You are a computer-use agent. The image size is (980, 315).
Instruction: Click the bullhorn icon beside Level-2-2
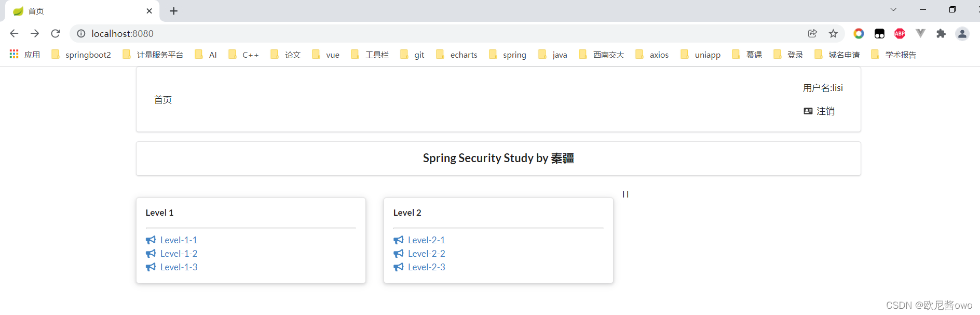point(398,254)
